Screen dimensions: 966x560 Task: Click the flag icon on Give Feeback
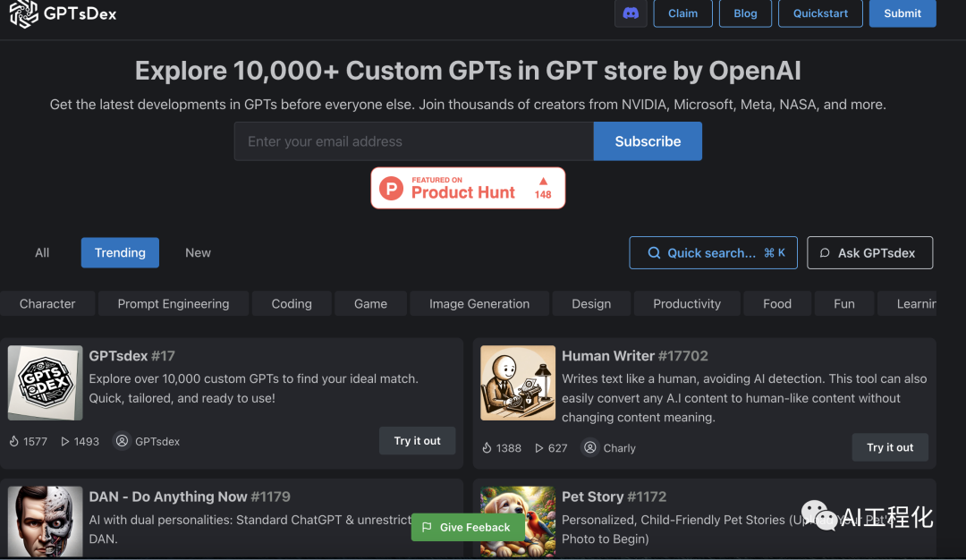(x=427, y=528)
